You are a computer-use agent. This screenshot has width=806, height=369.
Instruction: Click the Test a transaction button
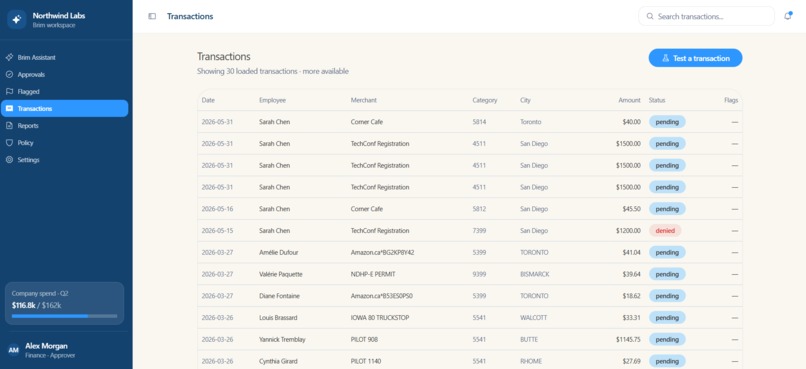[695, 58]
